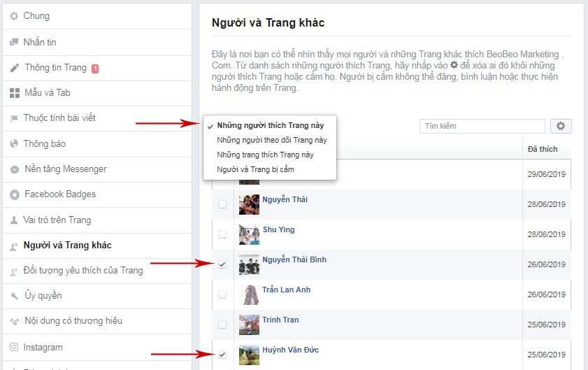Click the globe icon for Thông báo
Screen dimensions: 588x370
14,143
